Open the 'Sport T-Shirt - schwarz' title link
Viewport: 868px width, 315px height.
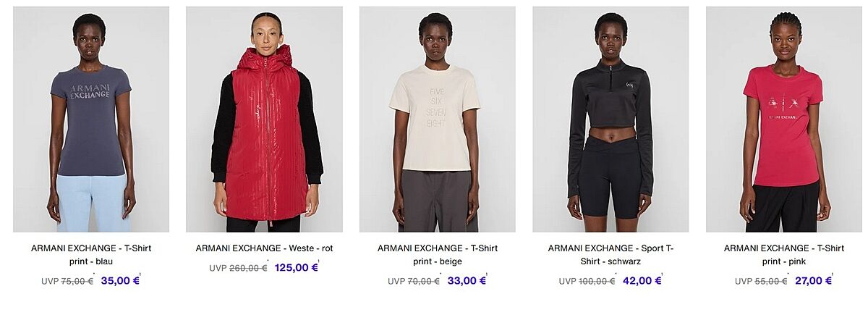click(x=610, y=255)
